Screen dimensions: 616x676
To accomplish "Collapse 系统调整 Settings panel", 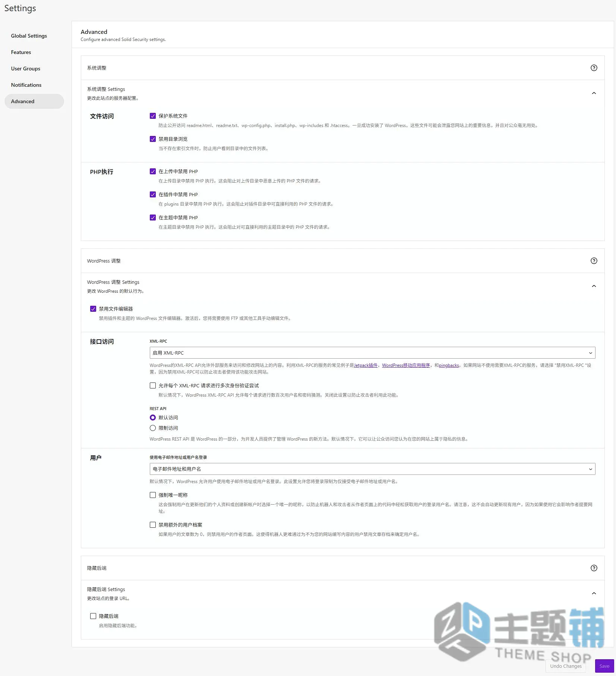I will coord(594,93).
